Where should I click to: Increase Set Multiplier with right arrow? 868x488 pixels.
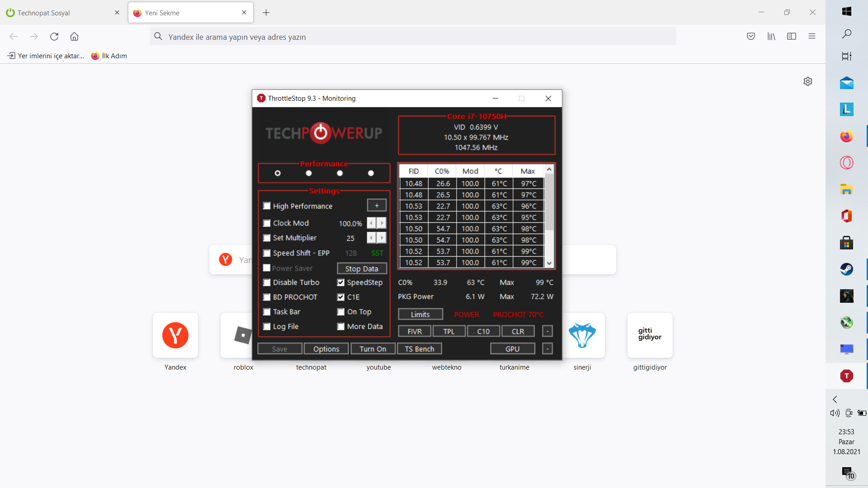[382, 238]
